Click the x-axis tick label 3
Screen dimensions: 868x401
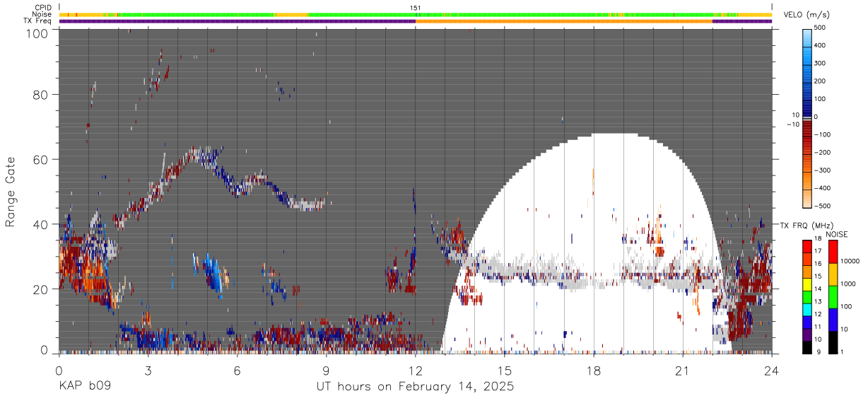[148, 370]
